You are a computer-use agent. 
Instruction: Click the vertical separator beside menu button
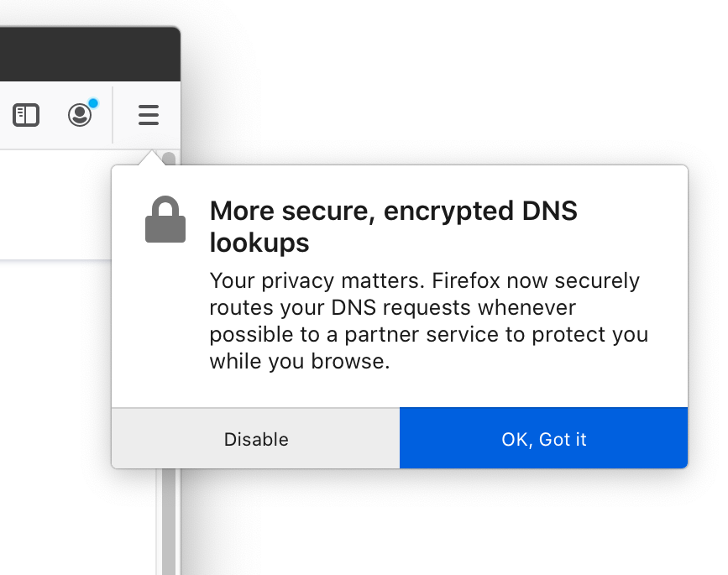point(113,115)
